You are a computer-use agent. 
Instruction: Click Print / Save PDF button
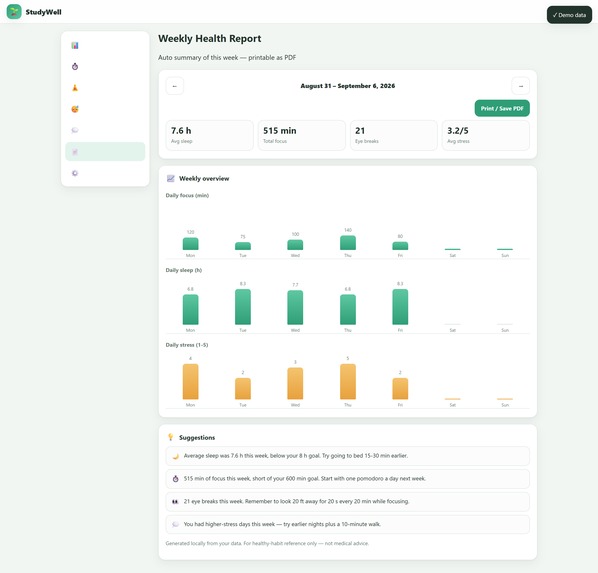[x=502, y=108]
